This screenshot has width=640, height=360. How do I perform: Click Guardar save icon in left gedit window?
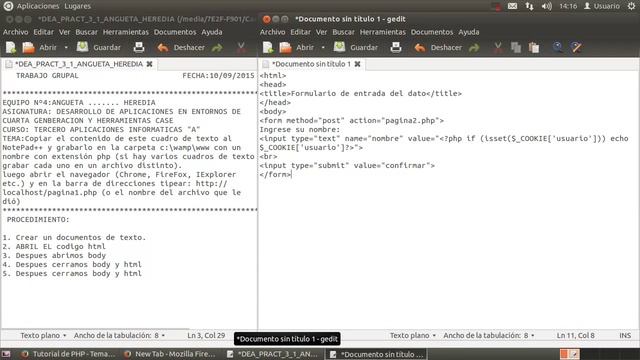(82, 47)
